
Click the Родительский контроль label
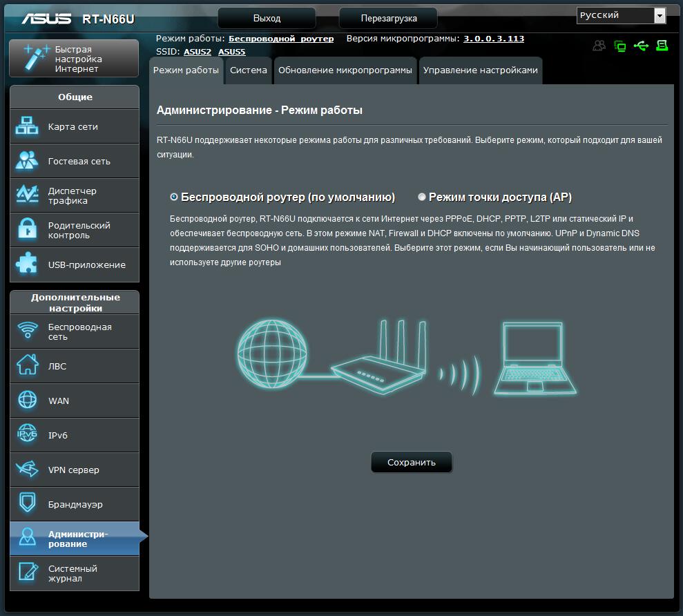pyautogui.click(x=79, y=230)
